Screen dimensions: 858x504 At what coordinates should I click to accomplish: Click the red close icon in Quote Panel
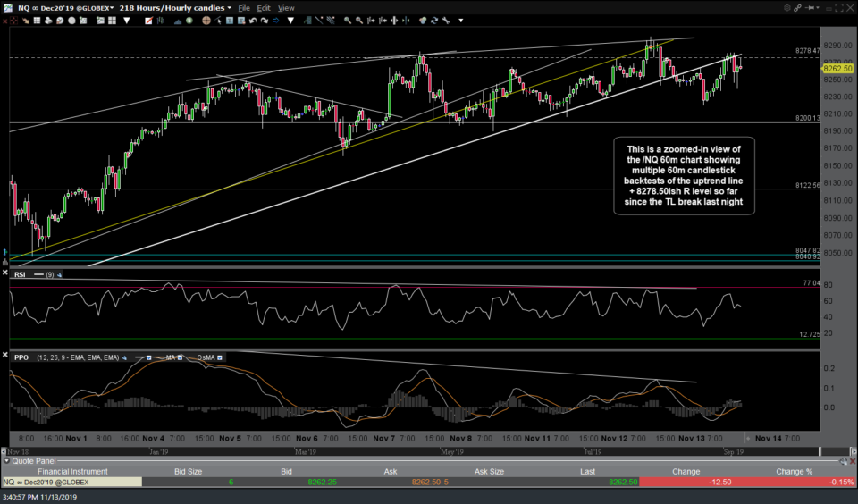point(853,461)
